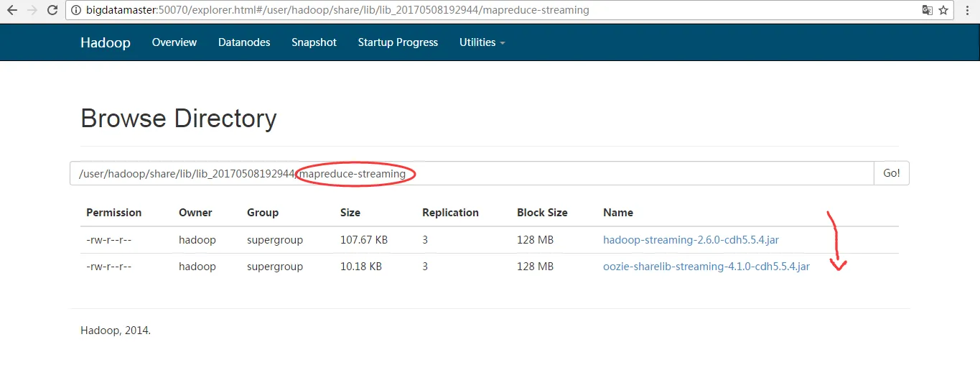This screenshot has height=365, width=980.
Task: Go to the Datanodes page
Action: (244, 42)
